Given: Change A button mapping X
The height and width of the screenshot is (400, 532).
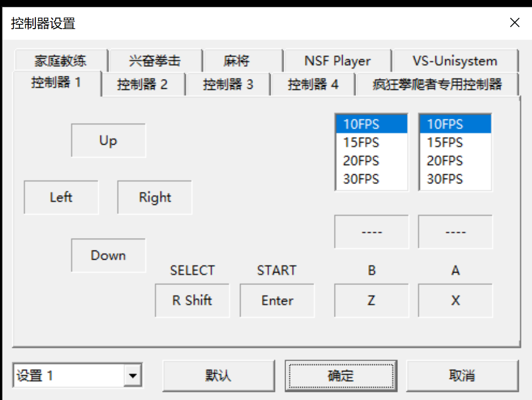Looking at the screenshot, I should 455,301.
